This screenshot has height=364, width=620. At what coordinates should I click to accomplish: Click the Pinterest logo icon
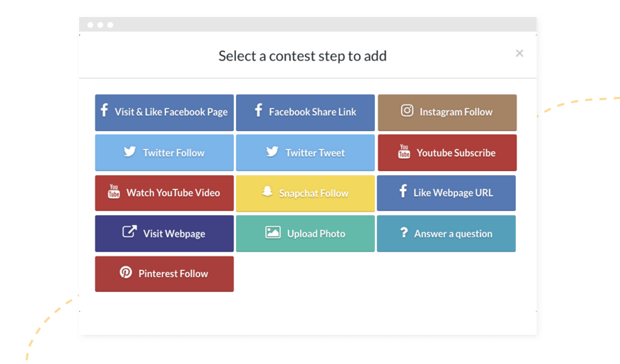[x=125, y=272]
